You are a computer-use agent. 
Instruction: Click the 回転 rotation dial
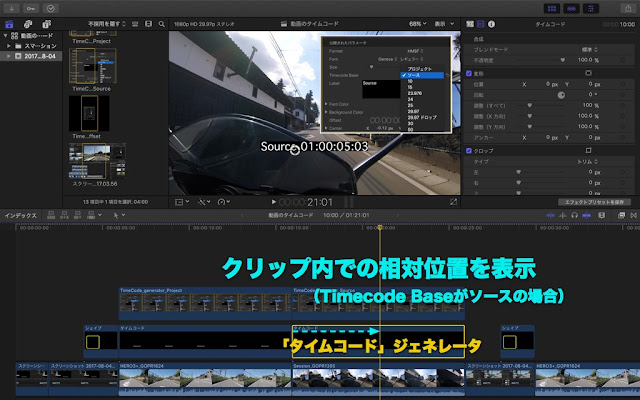(561, 95)
